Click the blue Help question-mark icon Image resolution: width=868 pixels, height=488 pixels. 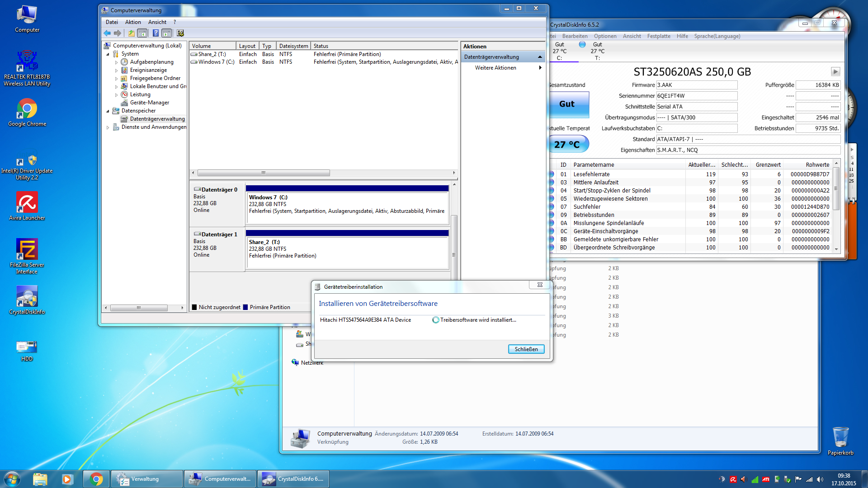[x=156, y=33]
